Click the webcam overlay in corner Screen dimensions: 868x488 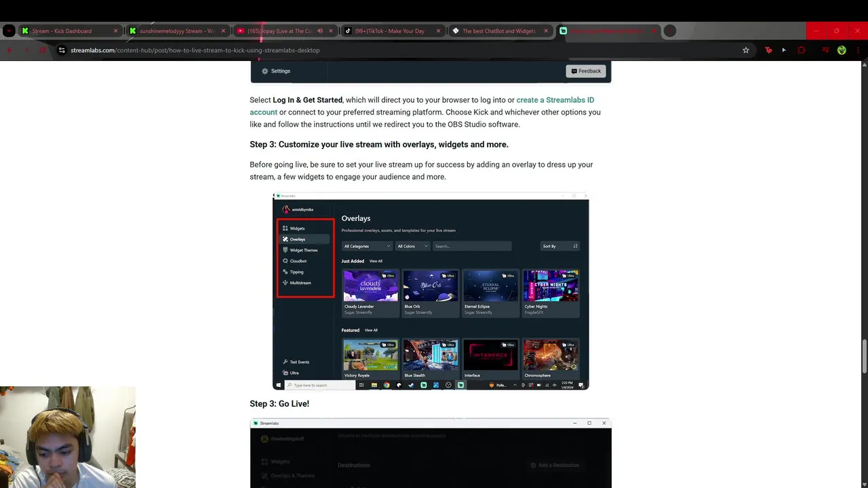pos(68,437)
